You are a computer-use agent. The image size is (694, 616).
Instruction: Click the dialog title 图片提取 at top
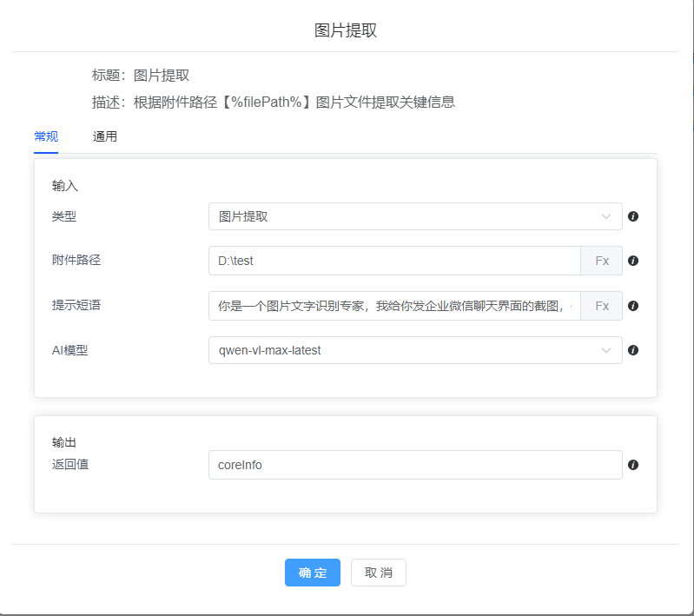(x=346, y=31)
